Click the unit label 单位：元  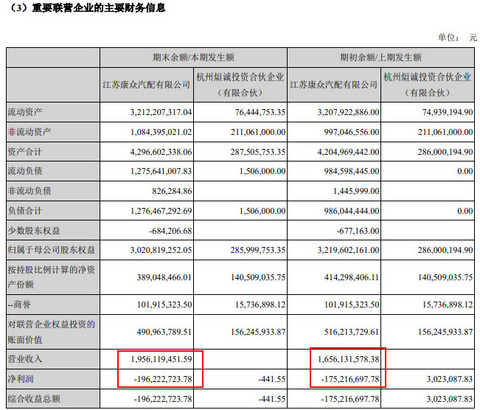click(x=458, y=38)
